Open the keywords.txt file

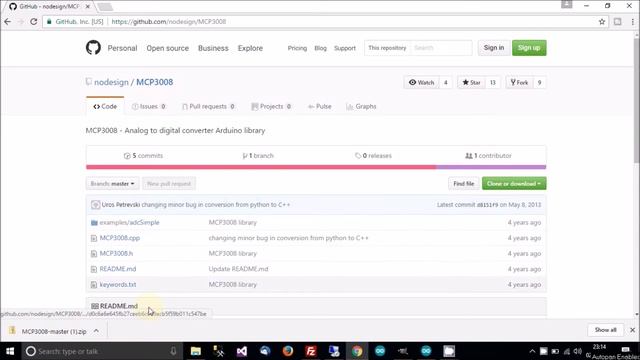coord(118,284)
